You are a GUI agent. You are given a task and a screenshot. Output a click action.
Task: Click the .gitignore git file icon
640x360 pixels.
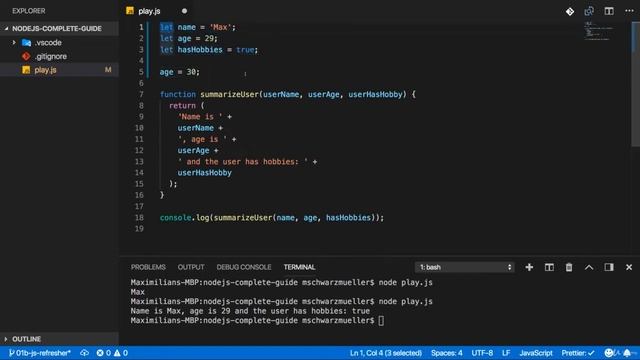27,56
